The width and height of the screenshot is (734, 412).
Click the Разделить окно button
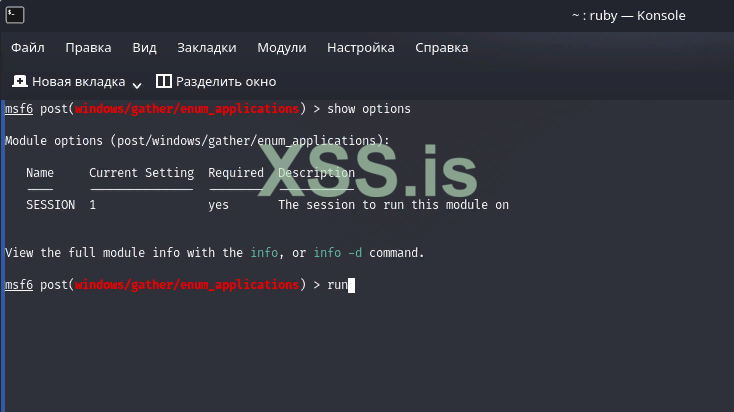(x=216, y=82)
